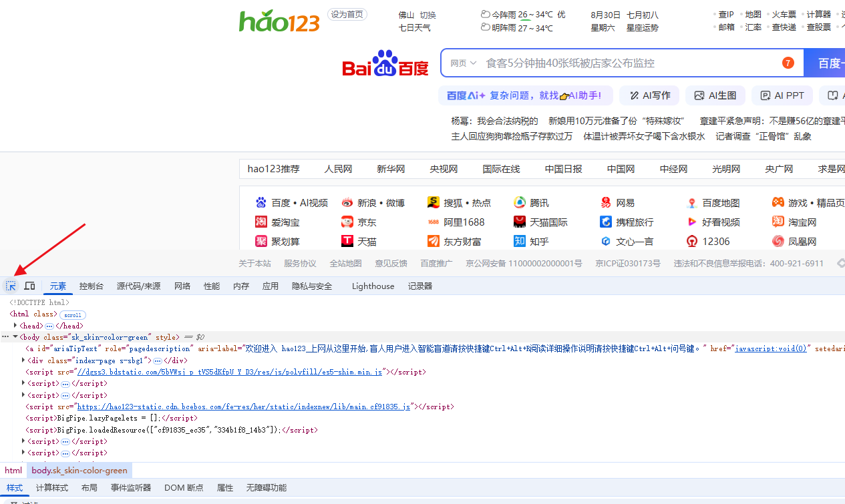Image resolution: width=845 pixels, height=504 pixels.
Task: Click the 游戏·精品页游 gamepad icon
Action: (778, 202)
